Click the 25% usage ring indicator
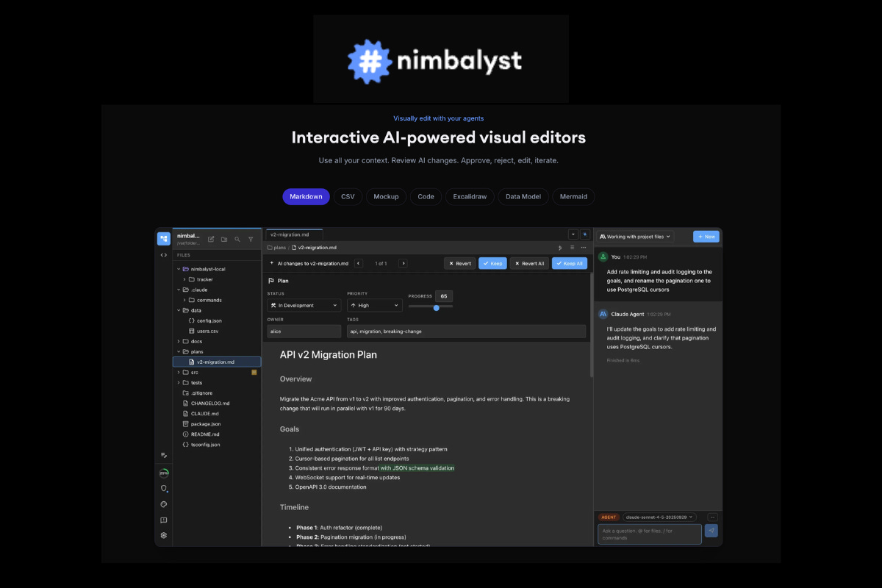Image resolution: width=882 pixels, height=588 pixels. click(163, 473)
